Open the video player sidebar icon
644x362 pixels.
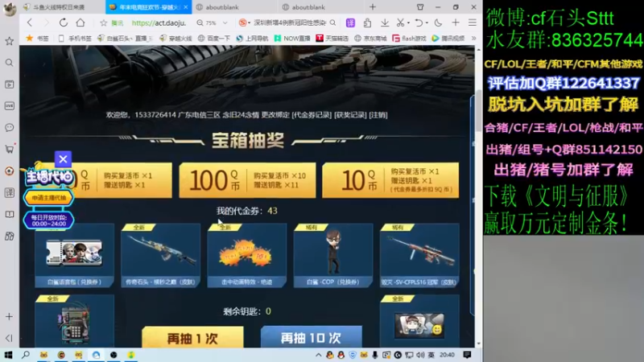click(x=9, y=84)
